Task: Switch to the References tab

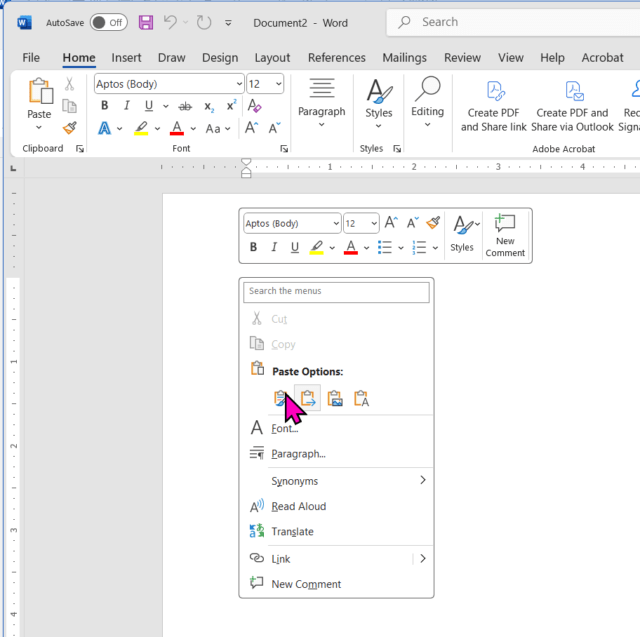Action: tap(337, 58)
